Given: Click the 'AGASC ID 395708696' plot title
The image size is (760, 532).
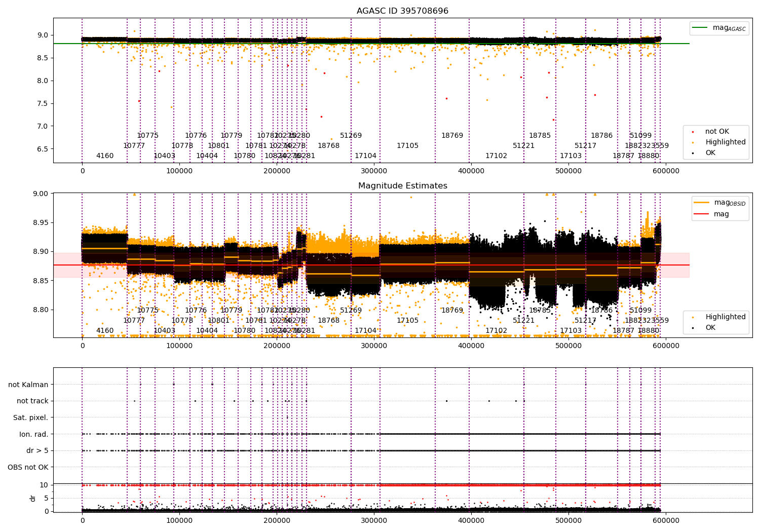Looking at the screenshot, I should (x=402, y=11).
